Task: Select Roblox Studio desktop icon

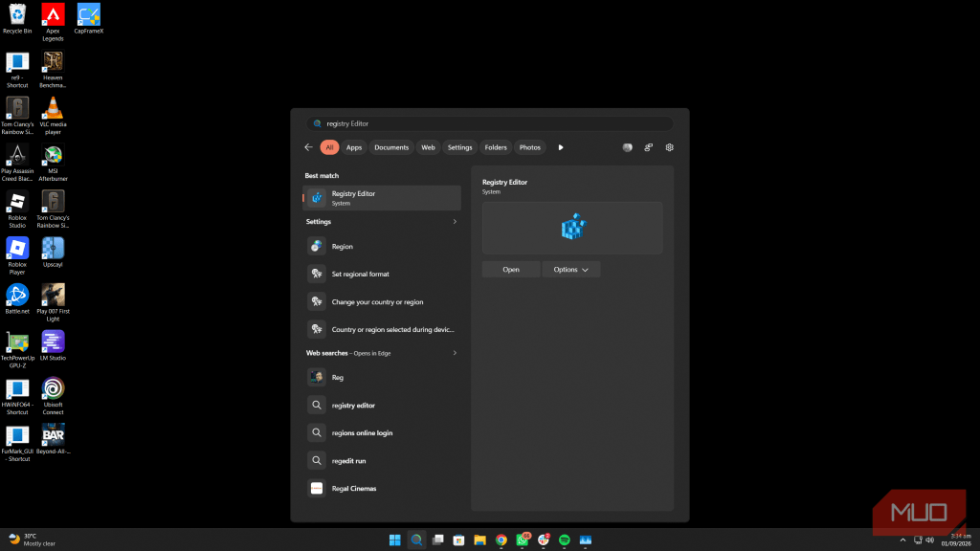Action: tap(17, 209)
